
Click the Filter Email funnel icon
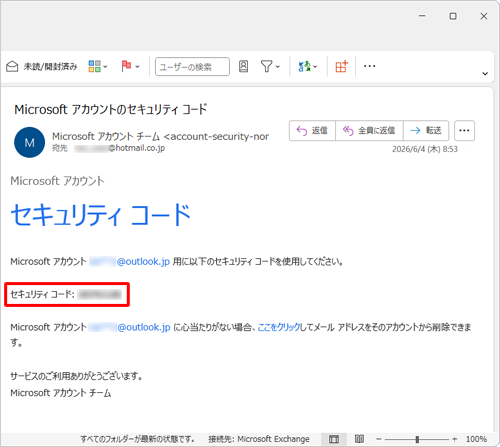(266, 66)
